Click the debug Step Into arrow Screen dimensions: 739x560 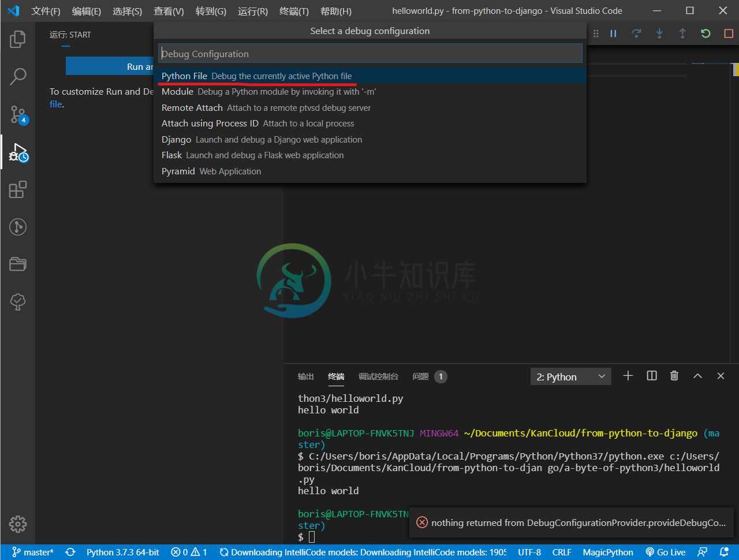(x=659, y=33)
